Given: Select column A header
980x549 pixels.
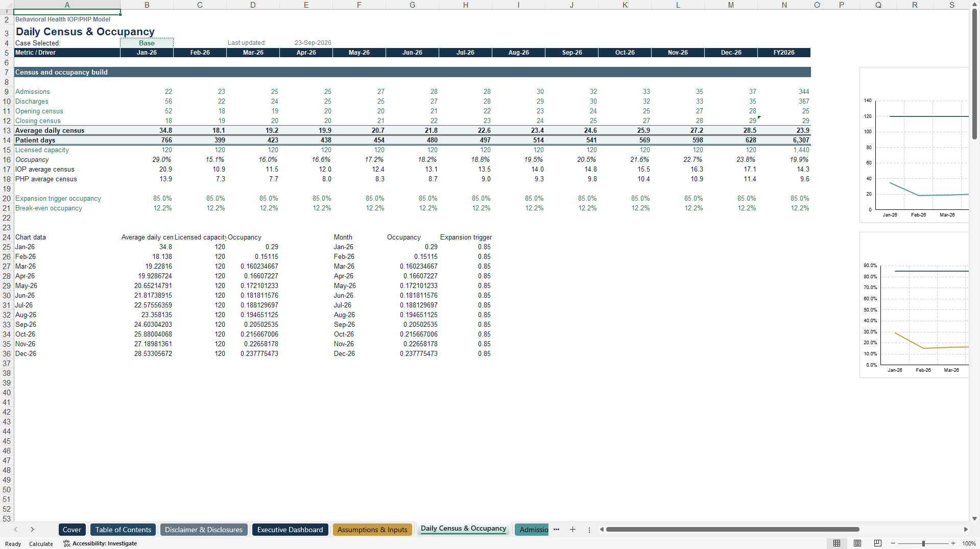Looking at the screenshot, I should 67,5.
